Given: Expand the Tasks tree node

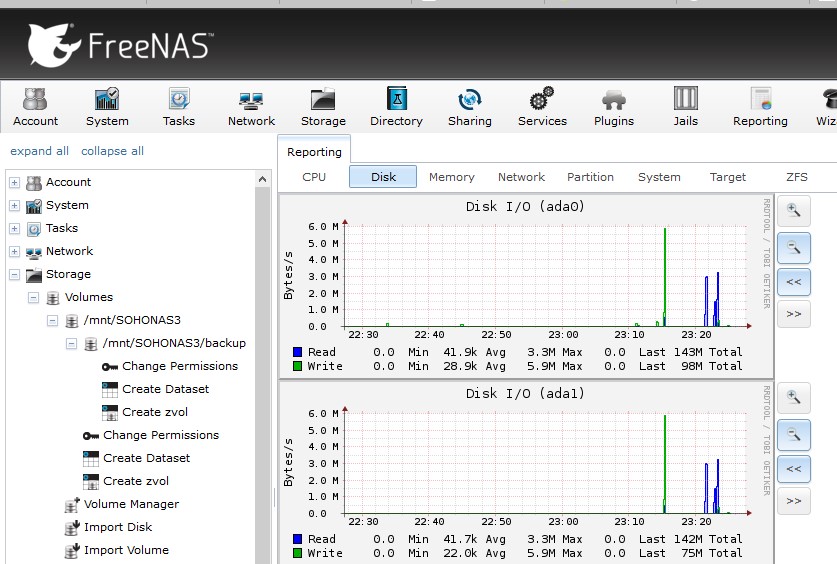Looking at the screenshot, I should tap(14, 228).
